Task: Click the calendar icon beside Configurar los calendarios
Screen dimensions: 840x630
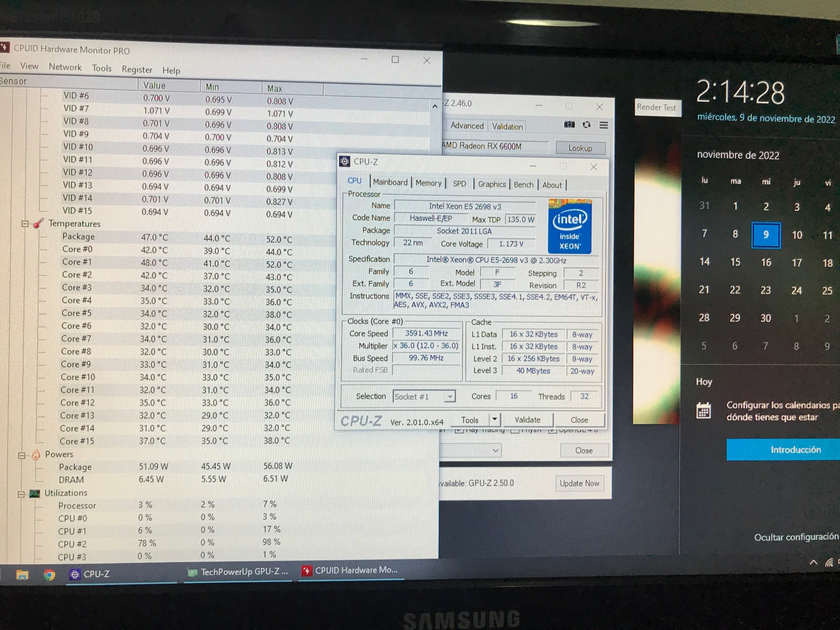Action: 703,410
